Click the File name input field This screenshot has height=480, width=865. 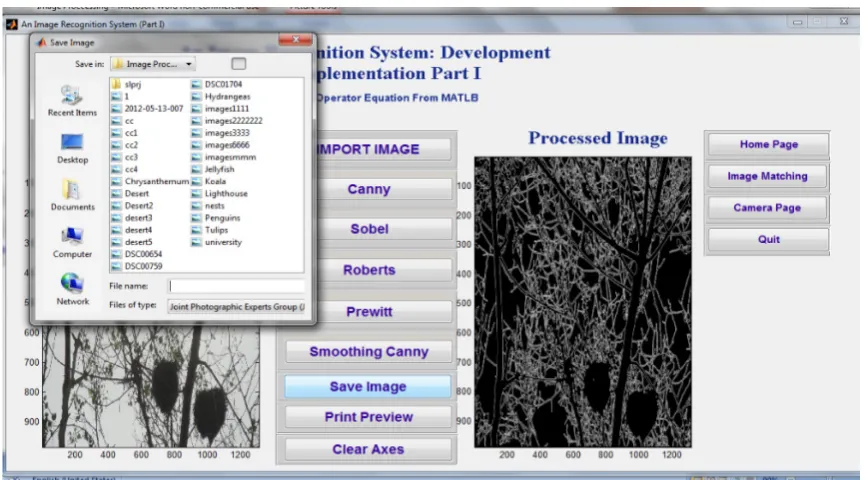236,286
